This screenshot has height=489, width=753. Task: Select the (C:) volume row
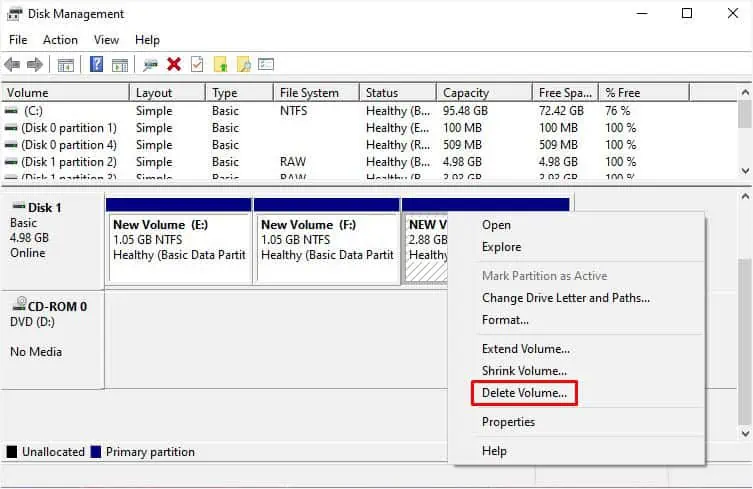[368, 110]
